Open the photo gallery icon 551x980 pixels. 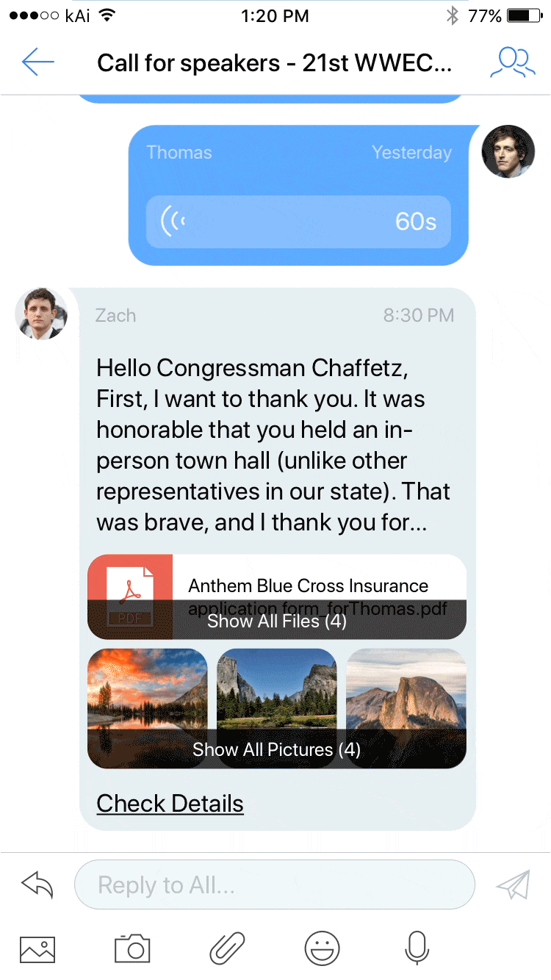pyautogui.click(x=37, y=948)
